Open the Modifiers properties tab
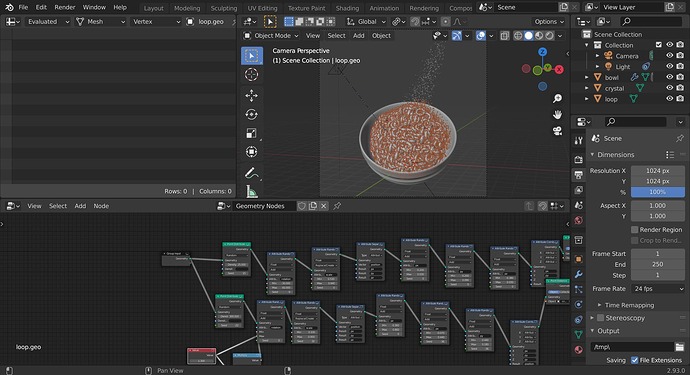This screenshot has width=690, height=375. pos(579,274)
